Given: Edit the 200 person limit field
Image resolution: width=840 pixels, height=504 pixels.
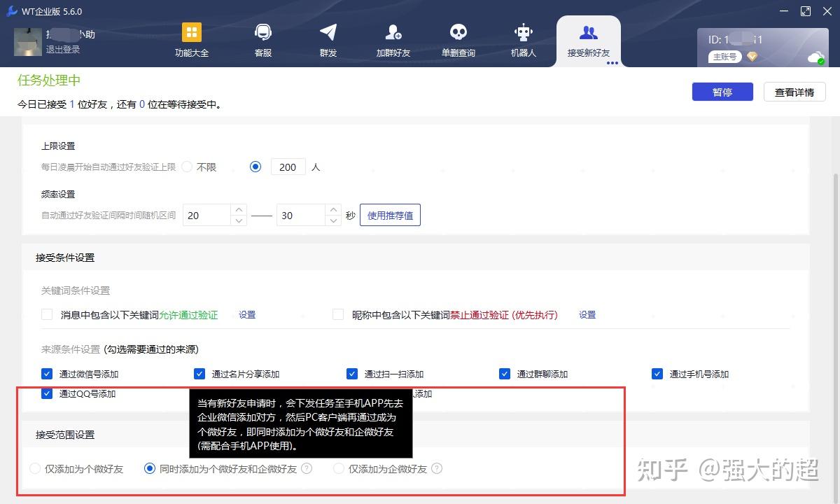Looking at the screenshot, I should [x=287, y=167].
